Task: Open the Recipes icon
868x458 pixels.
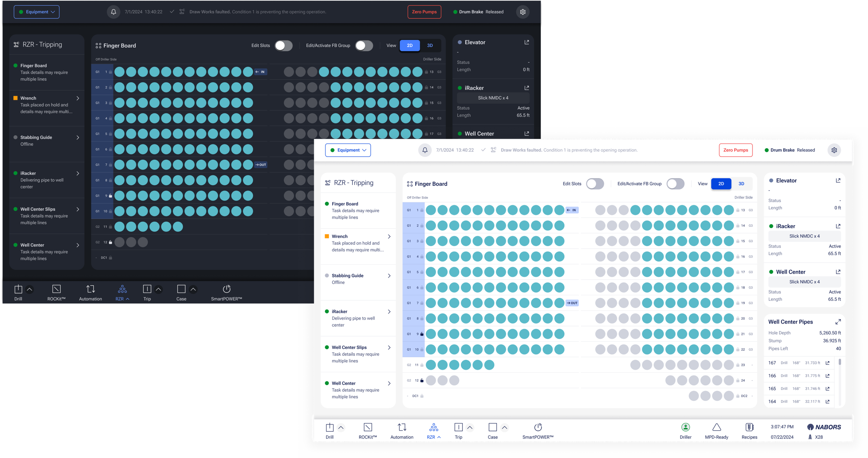Action: [749, 427]
